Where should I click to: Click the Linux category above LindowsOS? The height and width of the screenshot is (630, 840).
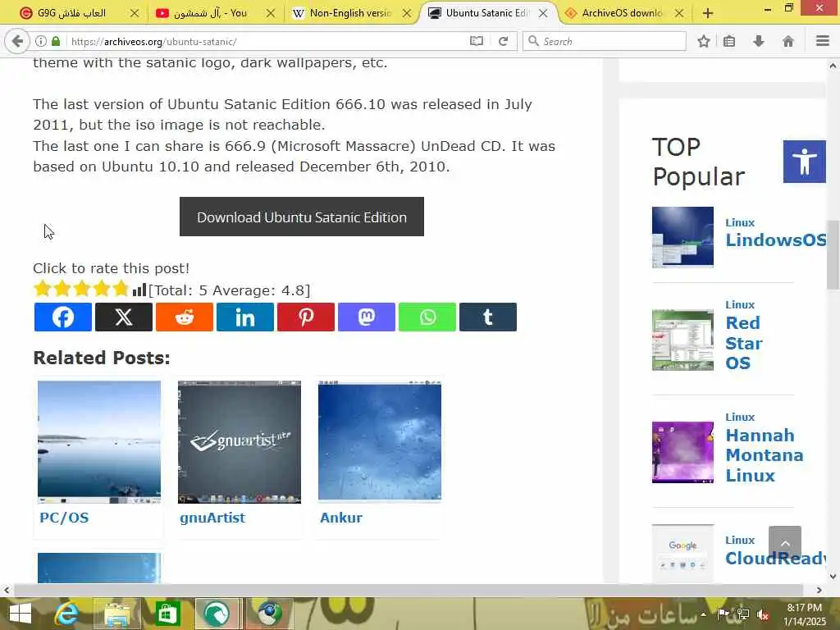pos(740,222)
